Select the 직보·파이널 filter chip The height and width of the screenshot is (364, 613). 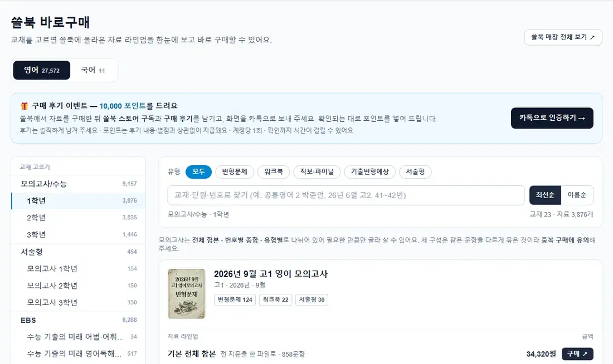pyautogui.click(x=317, y=172)
